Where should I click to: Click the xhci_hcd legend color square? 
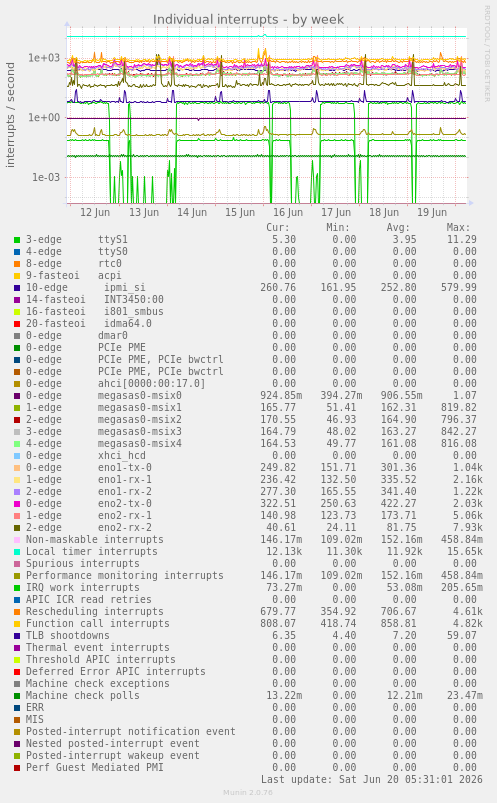tap(17, 456)
